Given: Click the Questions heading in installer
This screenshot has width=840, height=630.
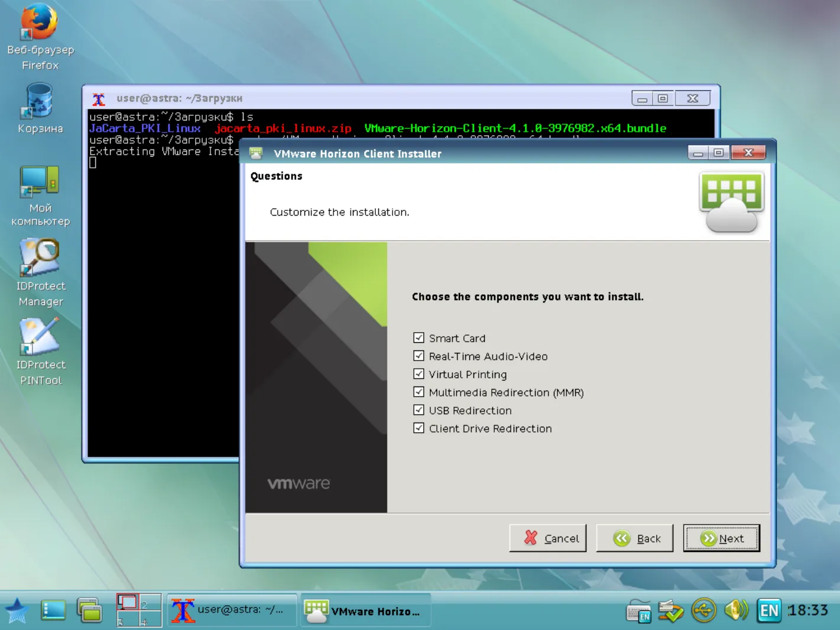Looking at the screenshot, I should (276, 176).
